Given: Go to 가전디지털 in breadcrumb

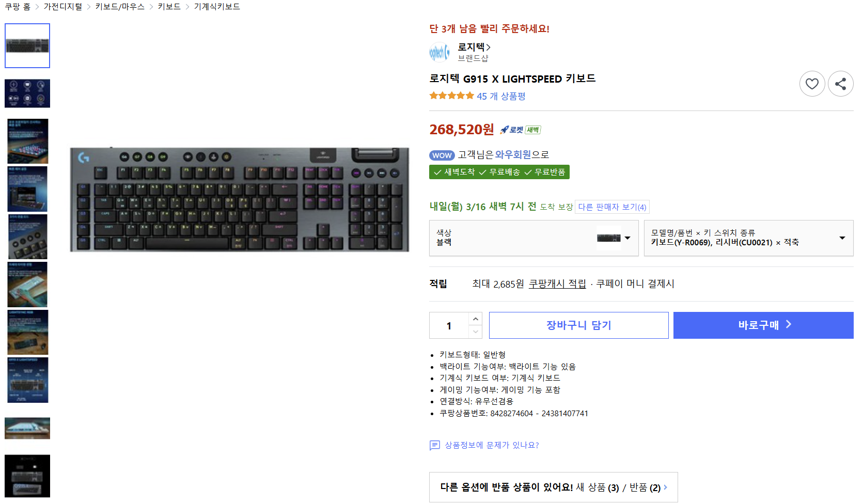Looking at the screenshot, I should coord(63,7).
